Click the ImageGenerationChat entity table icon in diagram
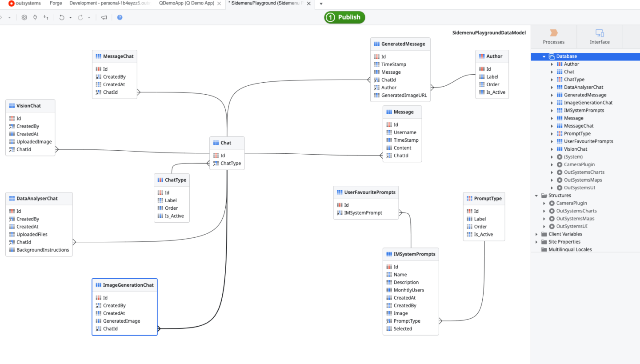This screenshot has height=364, width=640. tap(98, 285)
